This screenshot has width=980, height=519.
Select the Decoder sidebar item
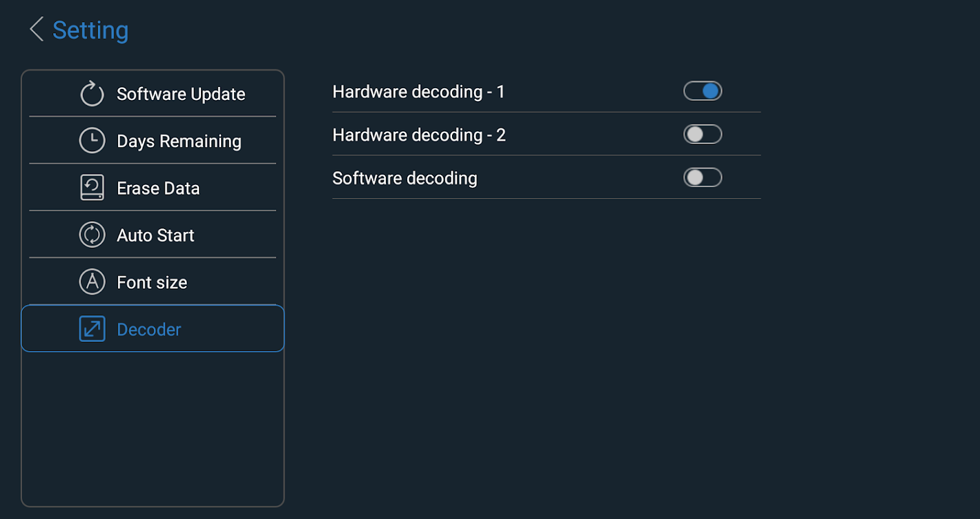coord(149,330)
